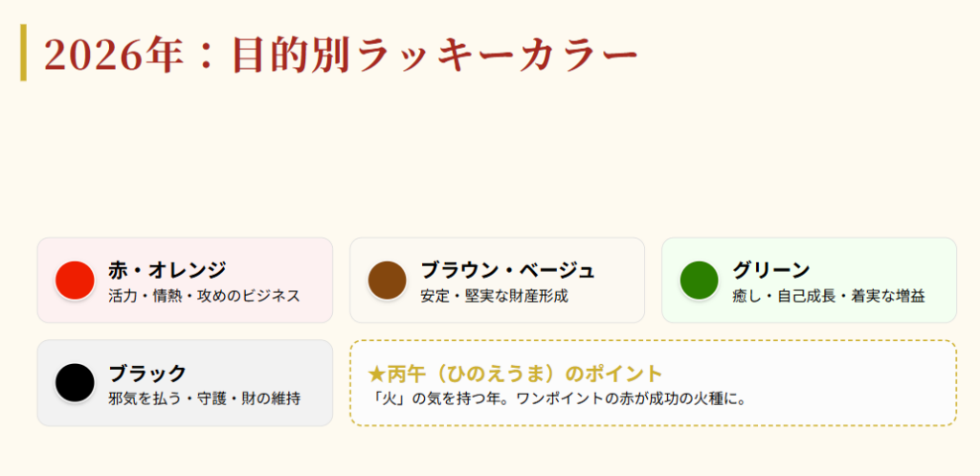Click the green color circle
980x476 pixels.
699,280
